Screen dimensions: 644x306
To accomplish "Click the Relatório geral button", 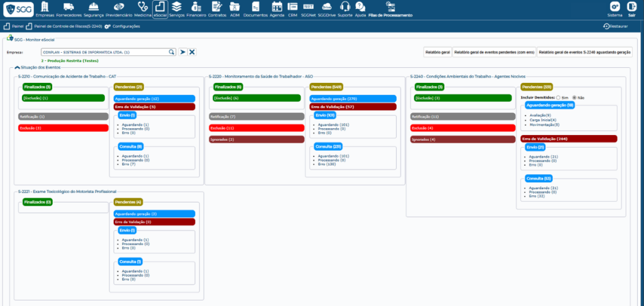I will [x=437, y=52].
